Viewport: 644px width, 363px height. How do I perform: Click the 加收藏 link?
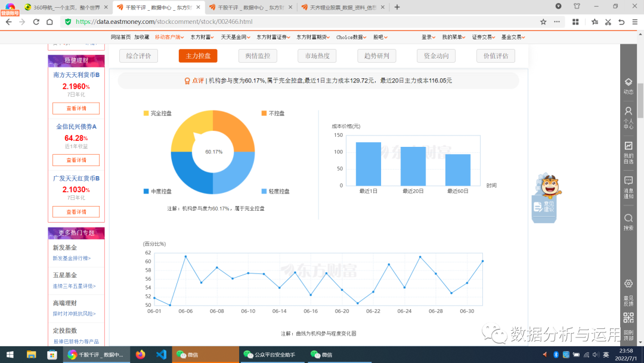click(x=142, y=37)
